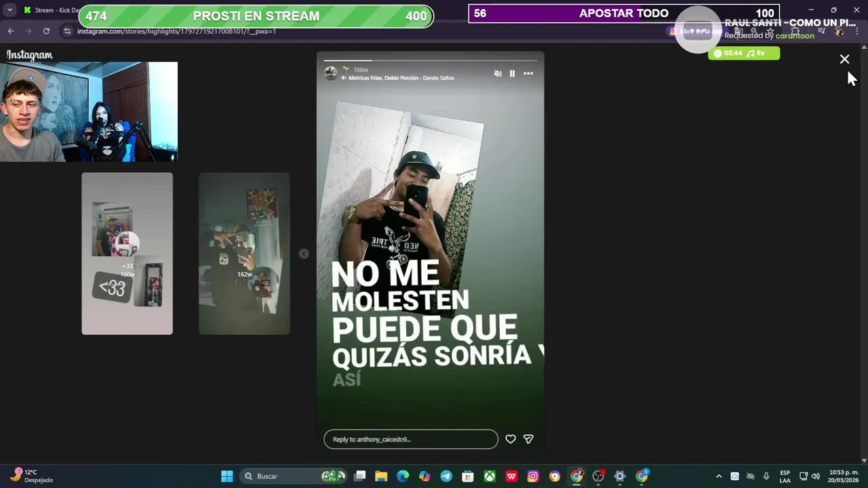Close the story viewer with X
Image resolution: width=868 pixels, height=488 pixels.
[x=844, y=60]
